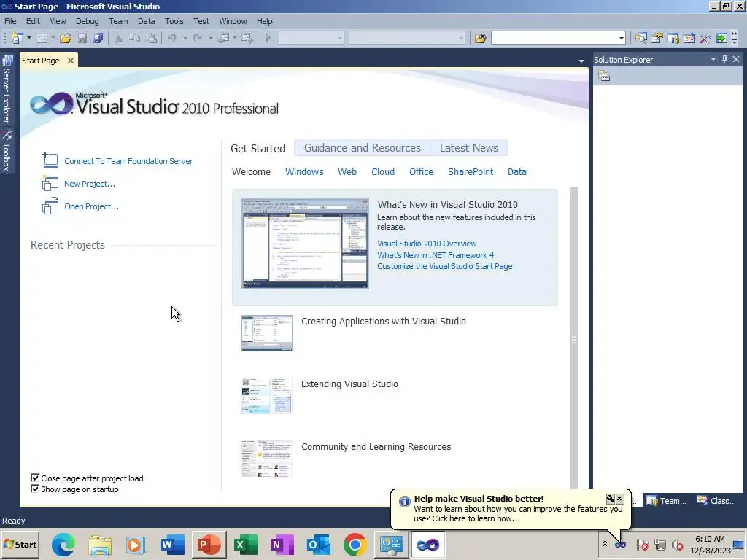Image resolution: width=747 pixels, height=560 pixels.
Task: Open the active files dropdown at tab row end
Action: (581, 61)
